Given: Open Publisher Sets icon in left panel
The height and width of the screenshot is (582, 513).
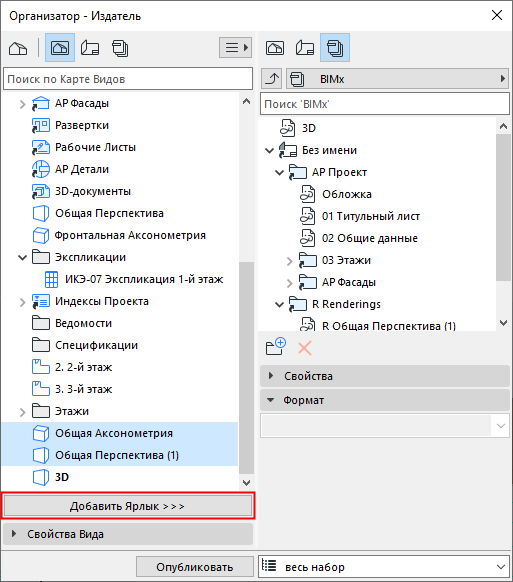Looking at the screenshot, I should (x=120, y=48).
